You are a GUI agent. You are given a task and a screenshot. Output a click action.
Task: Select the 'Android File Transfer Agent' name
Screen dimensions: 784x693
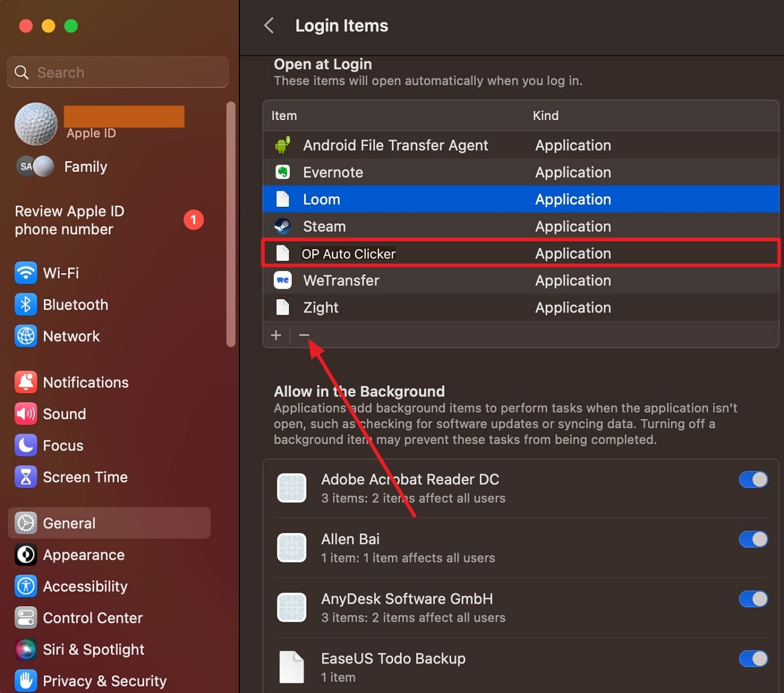click(x=396, y=145)
